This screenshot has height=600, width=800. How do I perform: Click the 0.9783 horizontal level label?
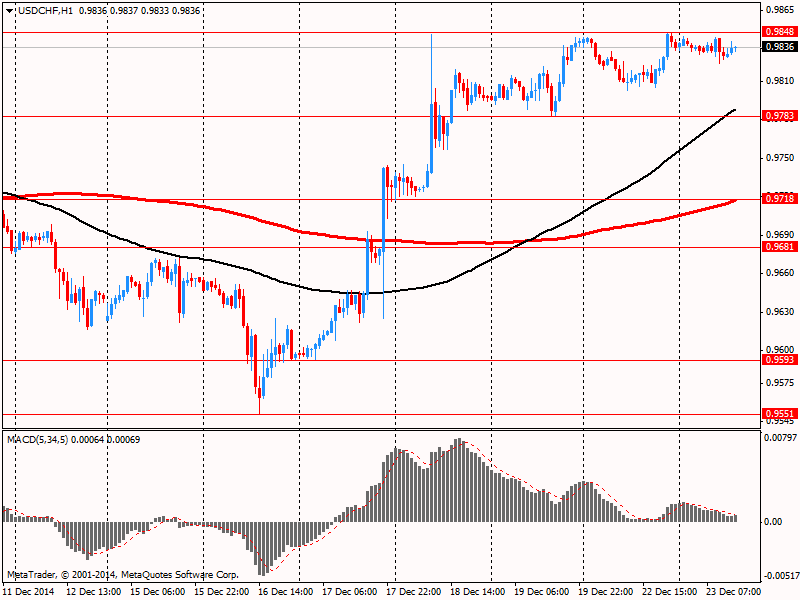point(780,116)
